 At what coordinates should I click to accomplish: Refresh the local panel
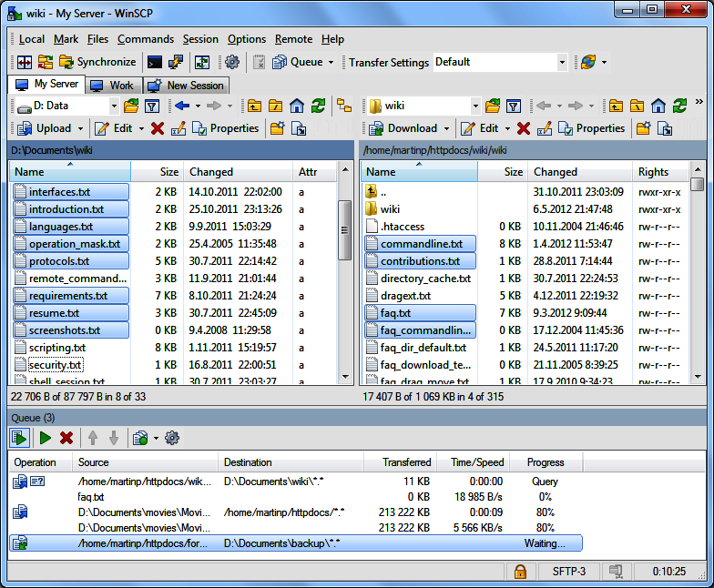tap(319, 106)
